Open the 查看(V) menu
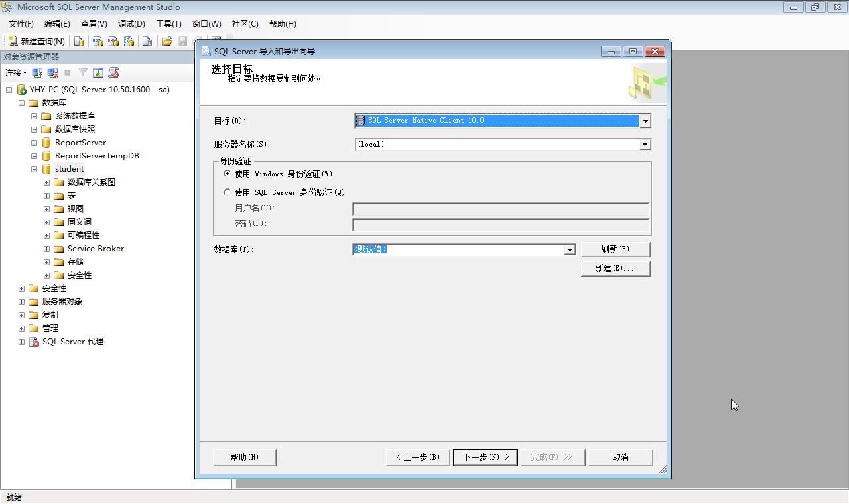The width and height of the screenshot is (849, 504). tap(94, 24)
